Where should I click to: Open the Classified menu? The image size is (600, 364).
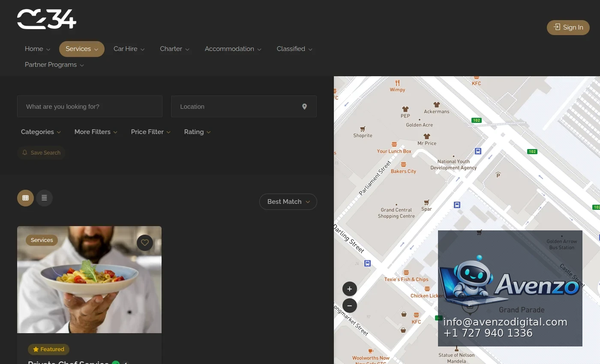[x=294, y=49]
